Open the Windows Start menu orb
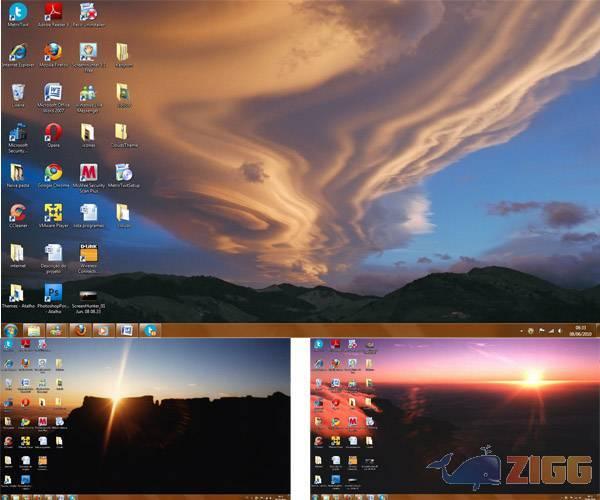The width and height of the screenshot is (600, 500). tap(11, 329)
